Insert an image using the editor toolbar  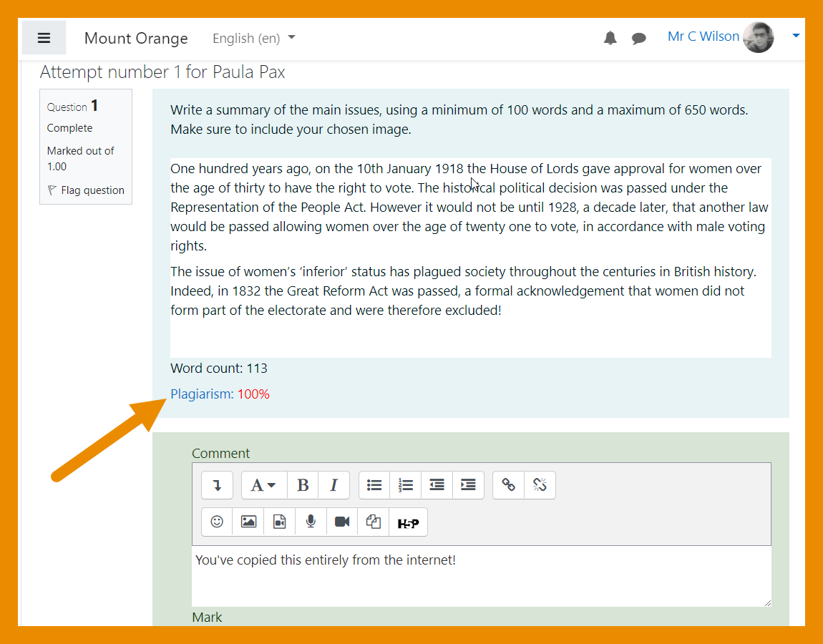pos(248,522)
